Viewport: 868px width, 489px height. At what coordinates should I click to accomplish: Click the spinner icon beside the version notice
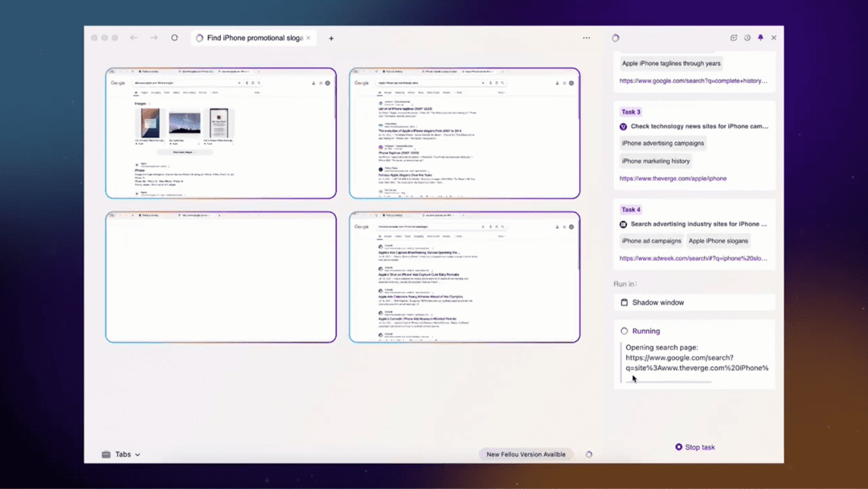point(589,454)
